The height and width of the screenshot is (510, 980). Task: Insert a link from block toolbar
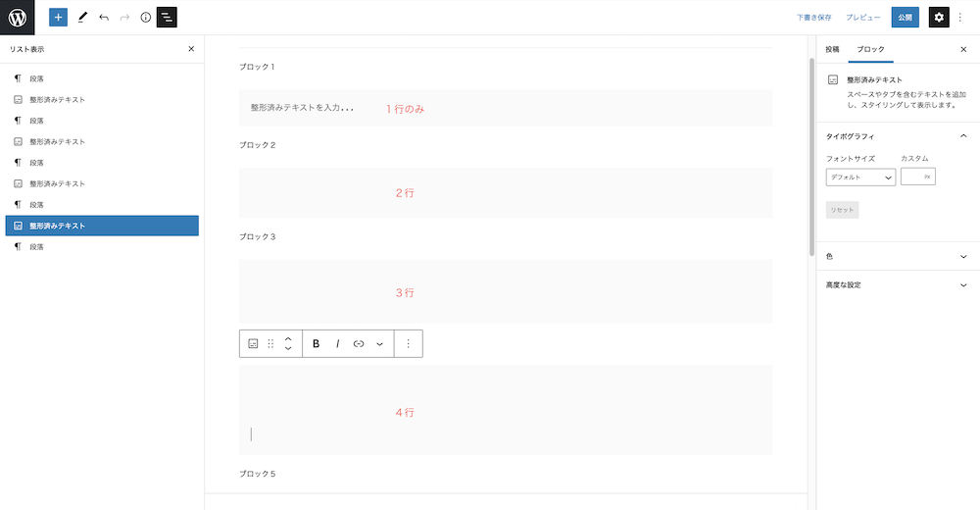pos(359,343)
